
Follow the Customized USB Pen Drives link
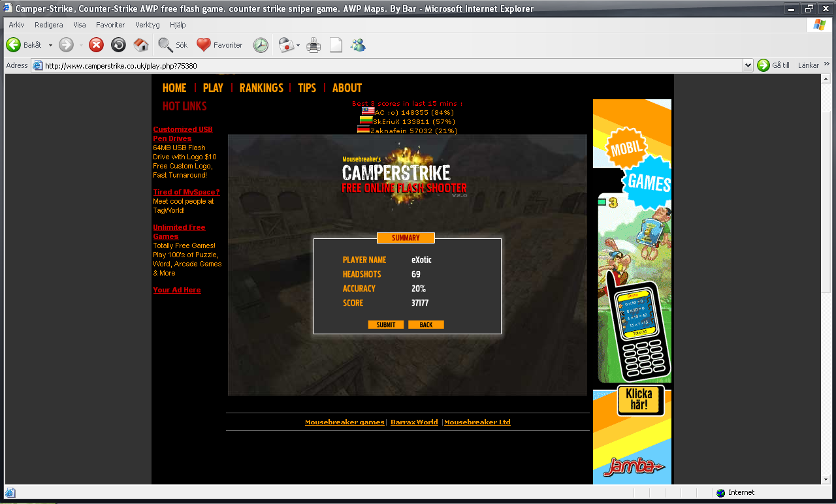183,134
